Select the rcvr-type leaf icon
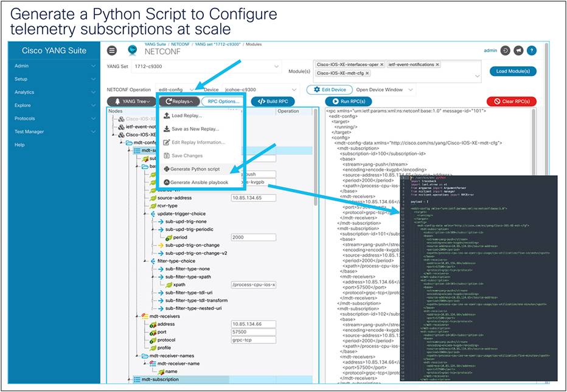This screenshot has width=567, height=392. coord(153,206)
